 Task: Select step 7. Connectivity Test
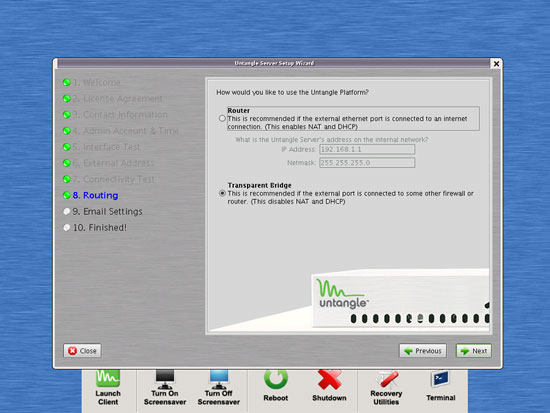(x=109, y=179)
